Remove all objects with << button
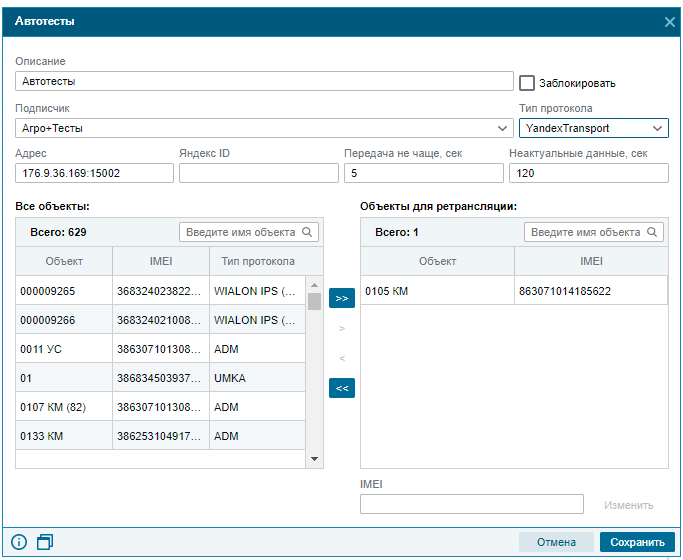This screenshot has height=560, width=683. click(342, 388)
